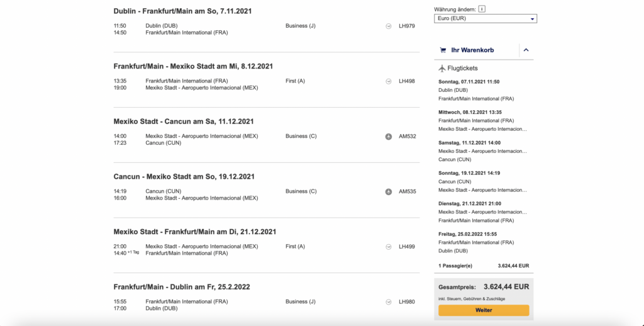The height and width of the screenshot is (326, 644).
Task: Click the airplane icon beside Flugtickets
Action: [x=441, y=68]
